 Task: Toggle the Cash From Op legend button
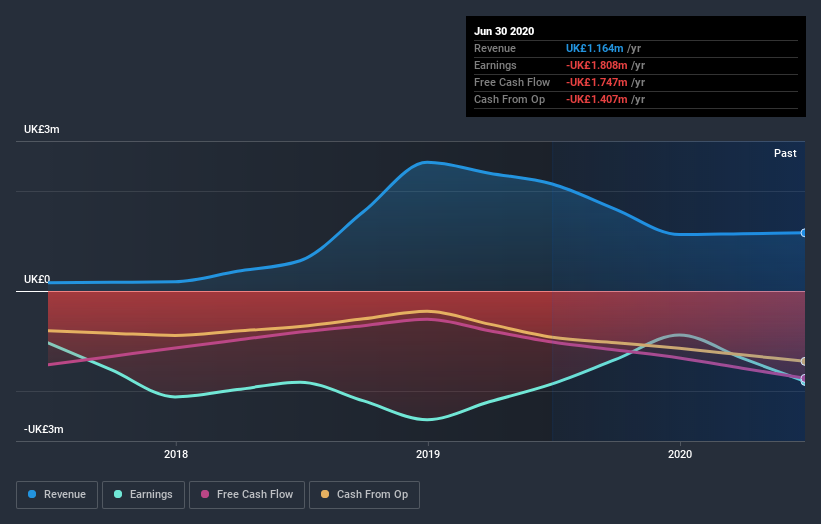364,495
